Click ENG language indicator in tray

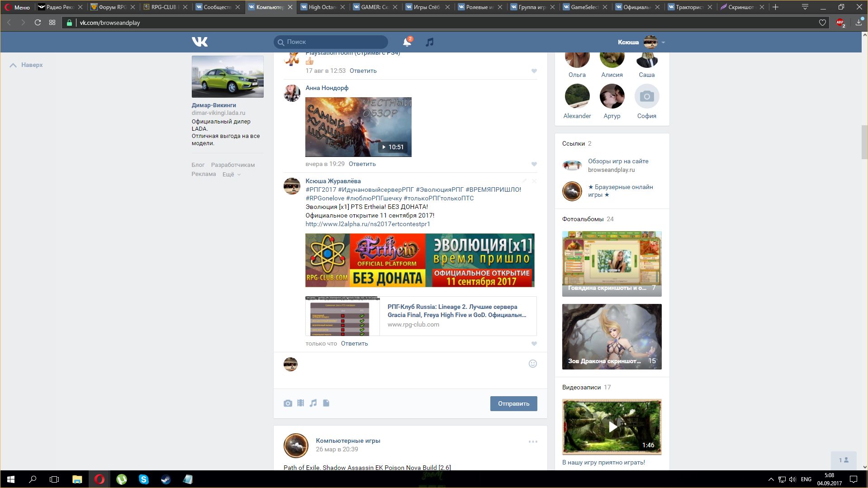click(806, 479)
